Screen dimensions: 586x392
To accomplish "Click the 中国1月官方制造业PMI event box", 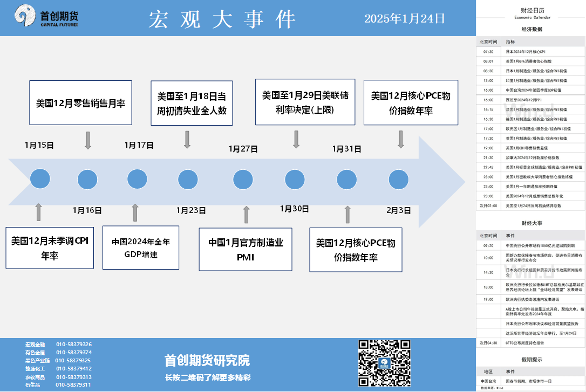I will pyautogui.click(x=246, y=250).
